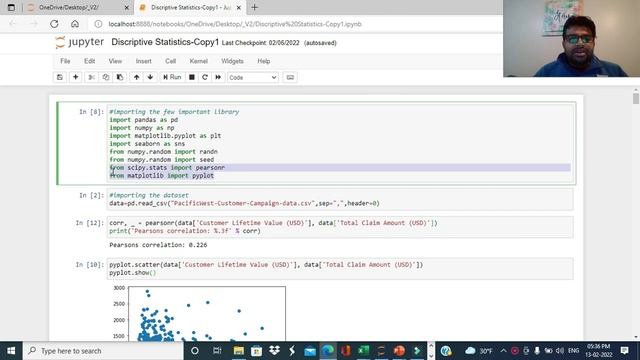
Task: Open Task View in taskbar
Action: click(217, 351)
